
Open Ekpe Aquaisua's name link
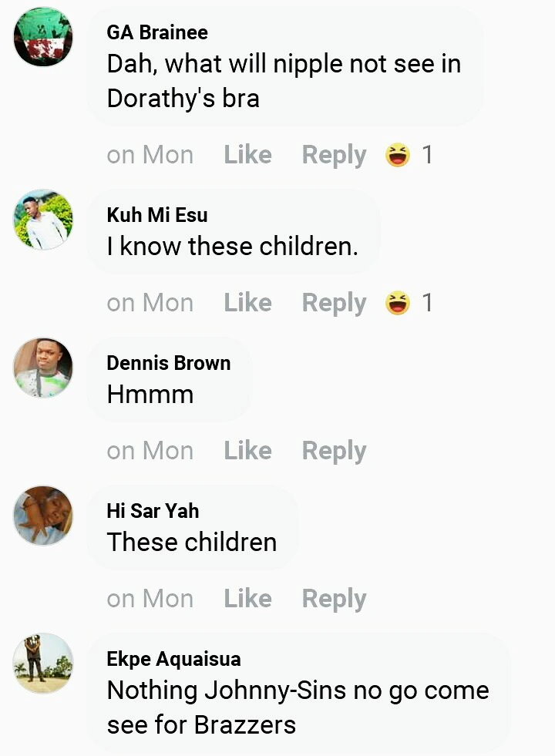tap(173, 659)
